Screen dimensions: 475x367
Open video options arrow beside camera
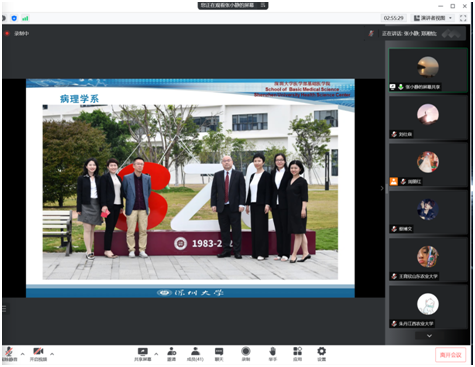click(52, 354)
